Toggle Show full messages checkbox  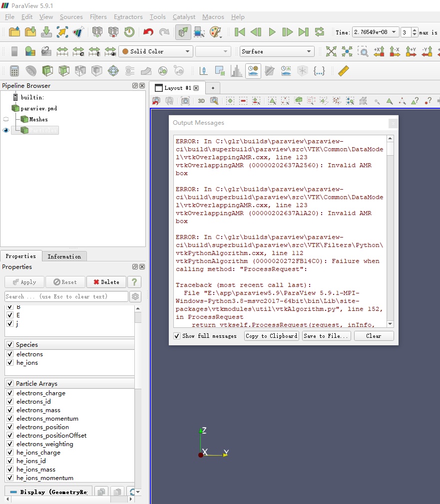(177, 336)
